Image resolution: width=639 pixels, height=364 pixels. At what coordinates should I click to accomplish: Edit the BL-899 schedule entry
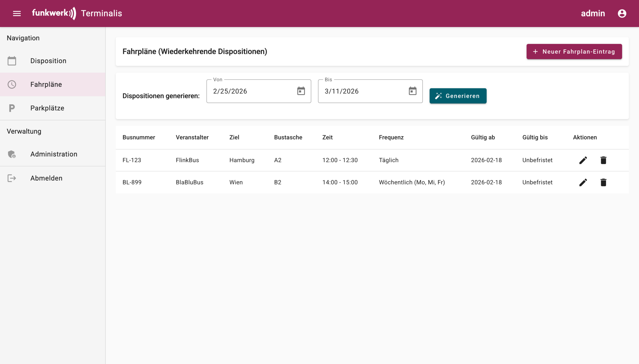(583, 183)
